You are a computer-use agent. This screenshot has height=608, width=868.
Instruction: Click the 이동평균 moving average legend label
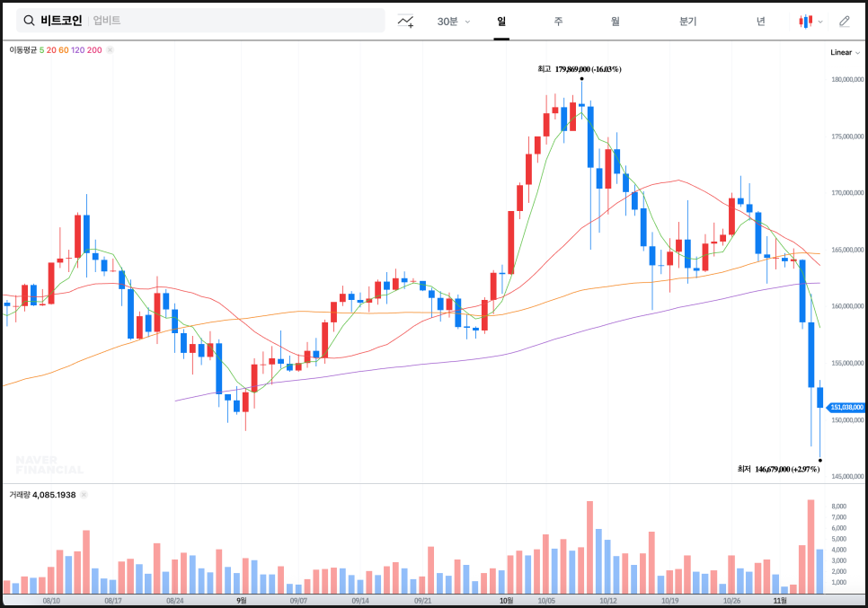click(23, 50)
